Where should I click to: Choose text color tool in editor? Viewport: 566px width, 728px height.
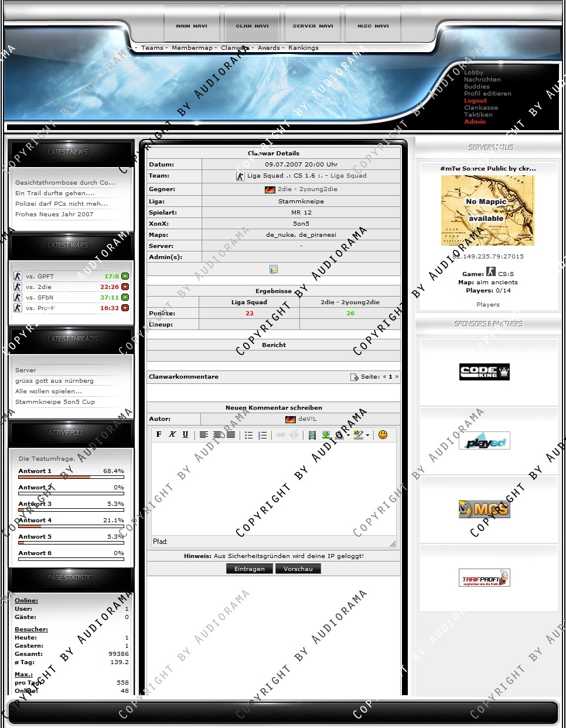339,434
